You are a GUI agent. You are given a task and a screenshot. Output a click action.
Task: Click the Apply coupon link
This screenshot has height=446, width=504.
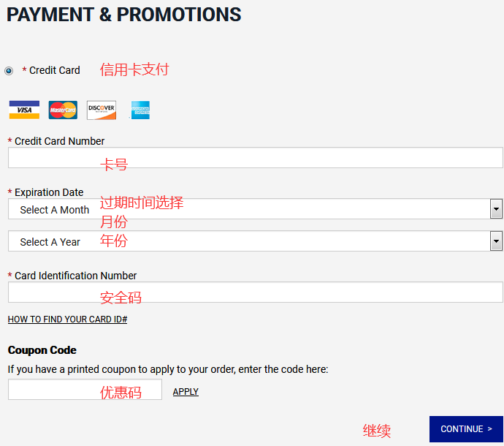point(186,392)
